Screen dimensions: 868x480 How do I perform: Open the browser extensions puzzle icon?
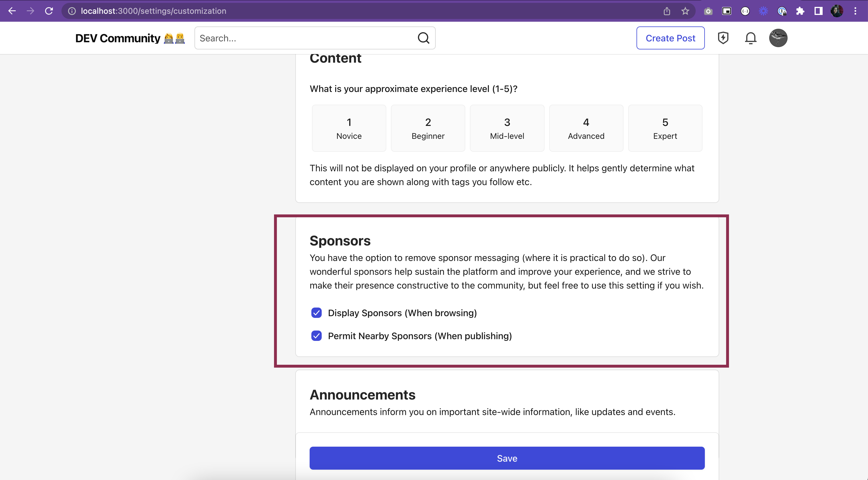800,11
